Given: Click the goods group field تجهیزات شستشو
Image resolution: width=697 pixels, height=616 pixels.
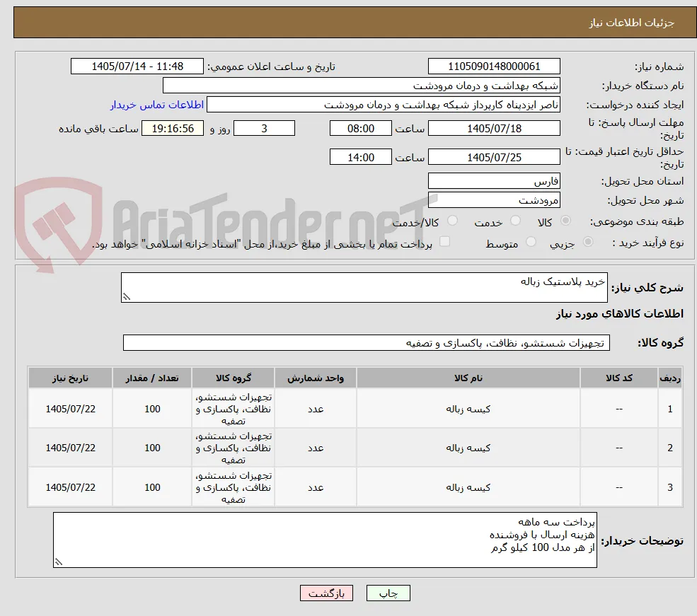Looking at the screenshot, I should pos(367,343).
